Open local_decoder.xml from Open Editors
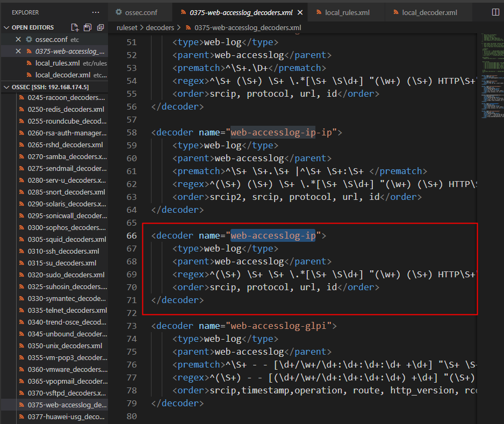This screenshot has width=504, height=424. (x=55, y=75)
